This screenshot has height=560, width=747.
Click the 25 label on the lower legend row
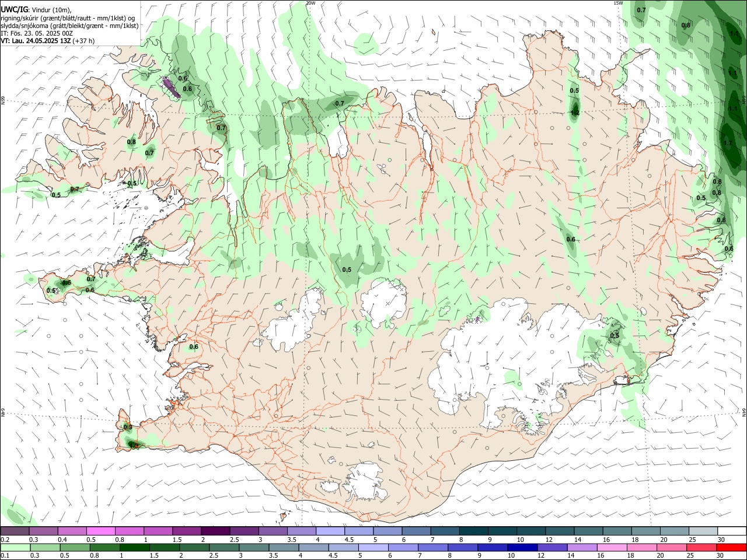click(x=690, y=555)
